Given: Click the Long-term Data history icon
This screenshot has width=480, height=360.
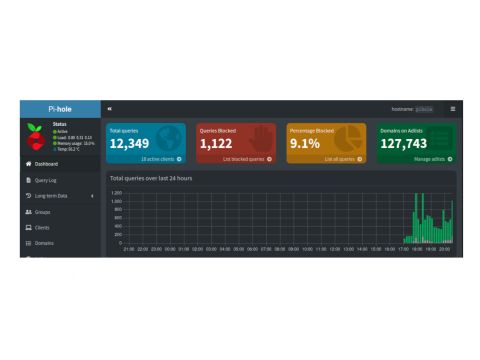Looking at the screenshot, I should coord(28,196).
